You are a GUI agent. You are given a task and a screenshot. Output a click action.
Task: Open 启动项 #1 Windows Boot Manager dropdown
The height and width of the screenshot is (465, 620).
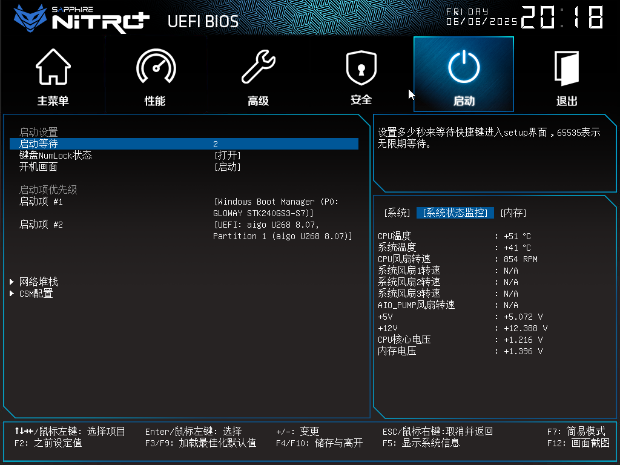pos(276,207)
